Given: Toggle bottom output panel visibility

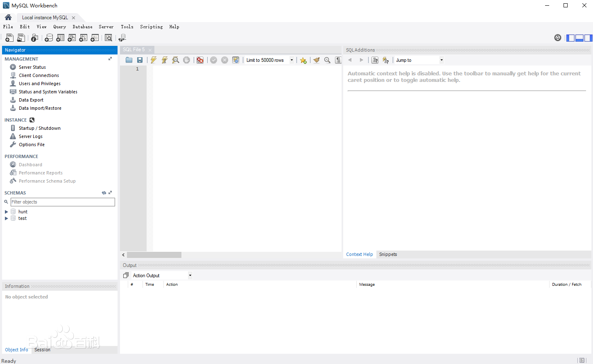Looking at the screenshot, I should pos(579,38).
